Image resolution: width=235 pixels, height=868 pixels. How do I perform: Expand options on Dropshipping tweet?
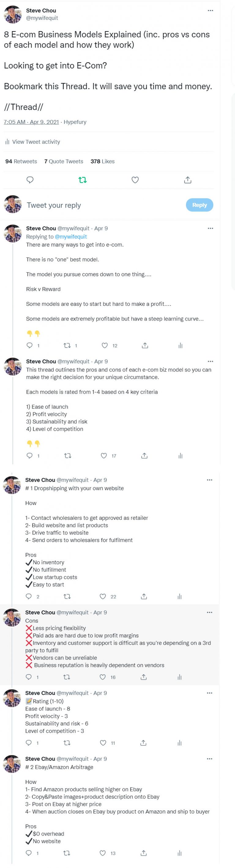[x=209, y=480]
